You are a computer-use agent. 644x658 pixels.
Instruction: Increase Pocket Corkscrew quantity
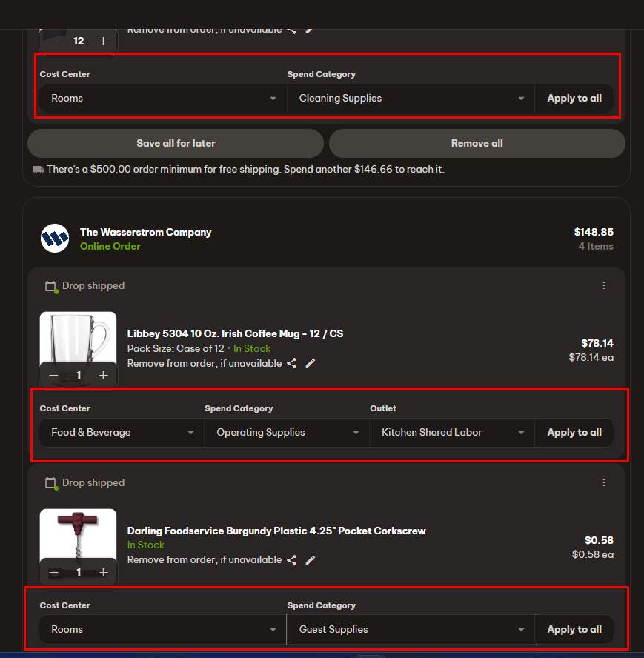103,572
